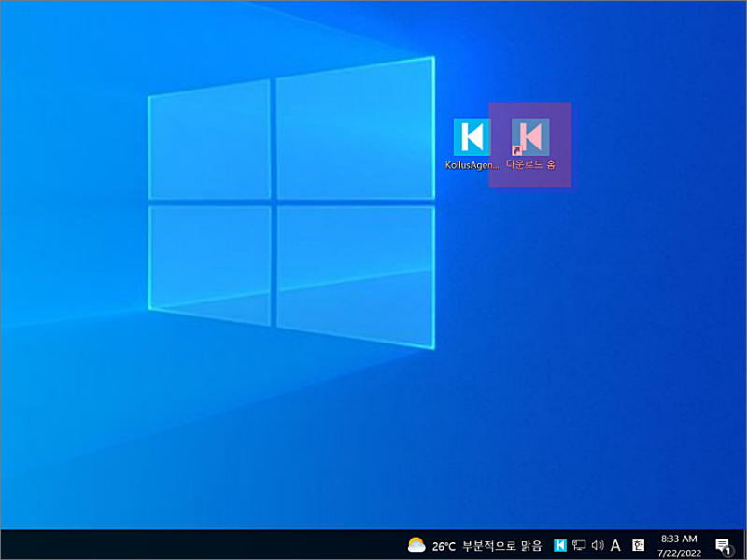
Task: Toggle the 한 Korean IME indicator
Action: pos(638,545)
